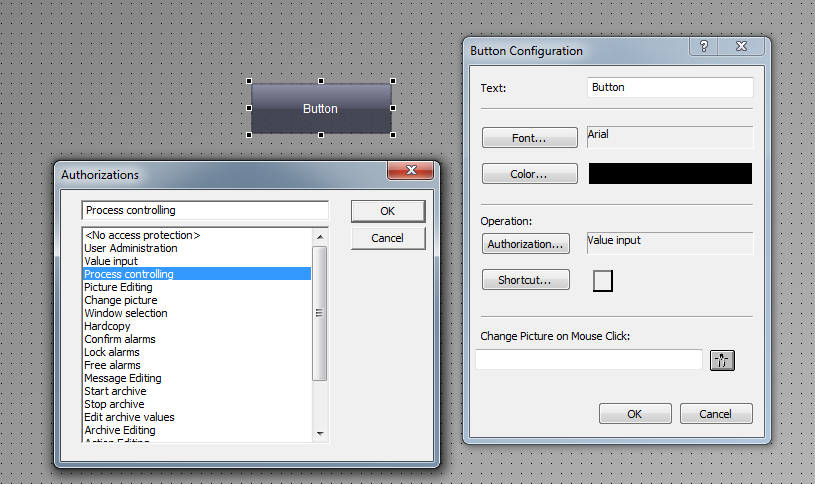Image resolution: width=815 pixels, height=484 pixels.
Task: Click the Process controlling text field
Action: tap(205, 210)
